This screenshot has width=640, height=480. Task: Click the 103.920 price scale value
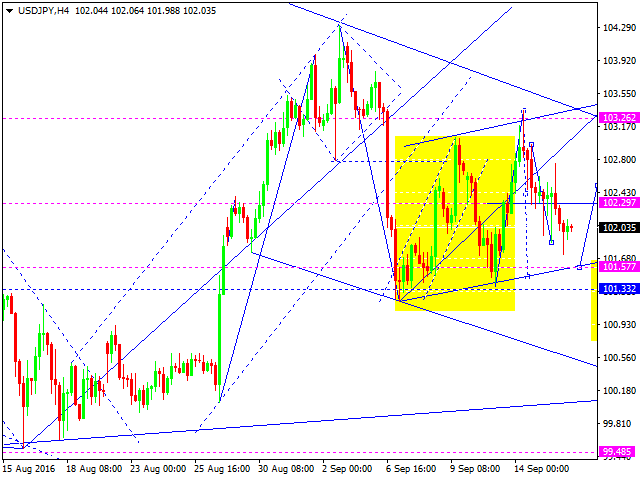click(619, 61)
